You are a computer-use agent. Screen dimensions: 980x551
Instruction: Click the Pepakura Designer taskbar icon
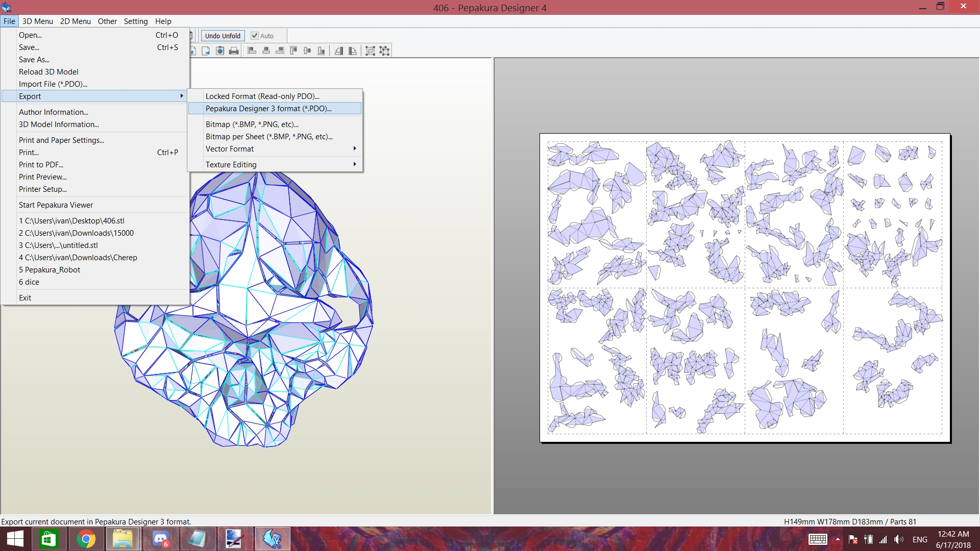273,539
